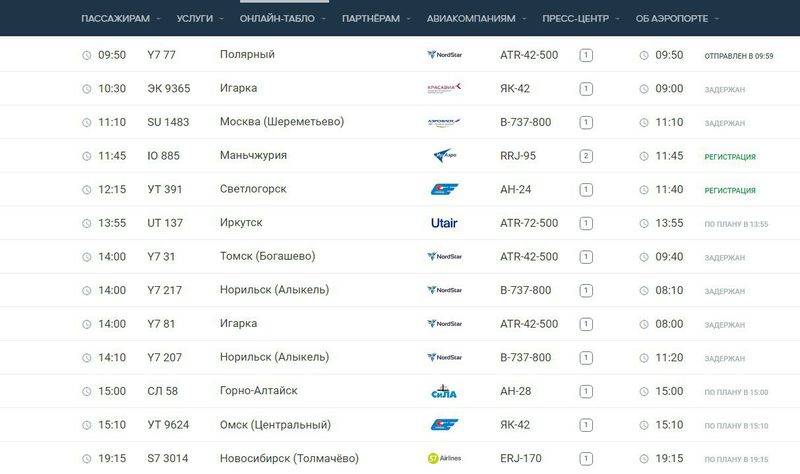Expand the Пассажирам menu
800x474 pixels.
point(121,18)
